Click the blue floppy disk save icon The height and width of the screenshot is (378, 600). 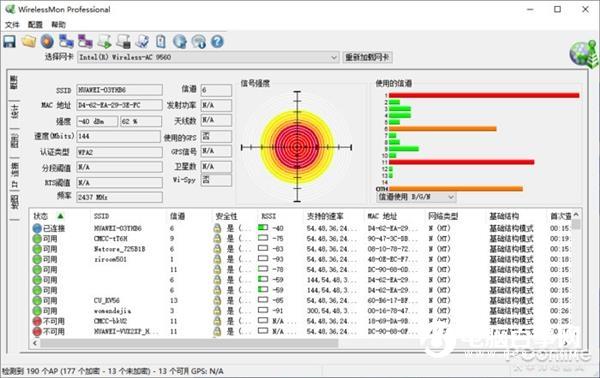(10, 41)
